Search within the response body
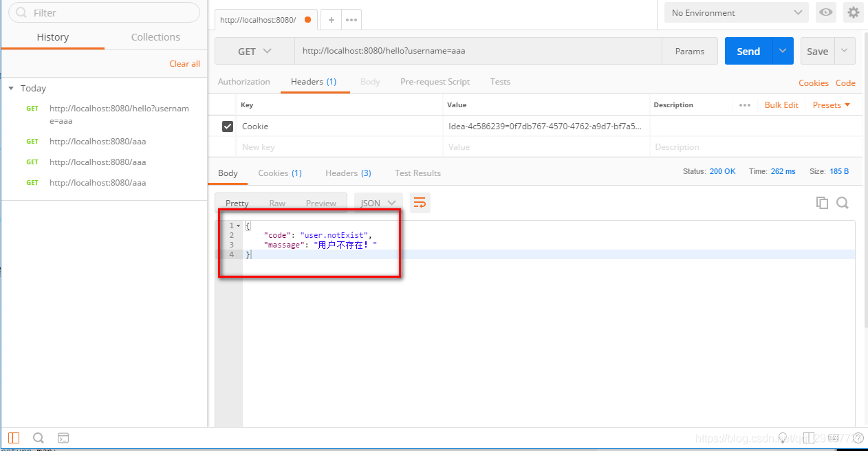The width and height of the screenshot is (868, 451). coord(843,202)
